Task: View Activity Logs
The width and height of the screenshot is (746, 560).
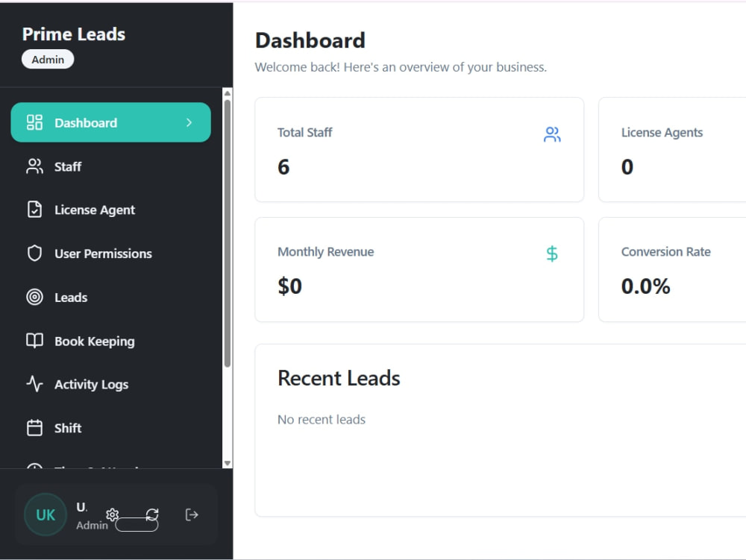Action: [110, 384]
